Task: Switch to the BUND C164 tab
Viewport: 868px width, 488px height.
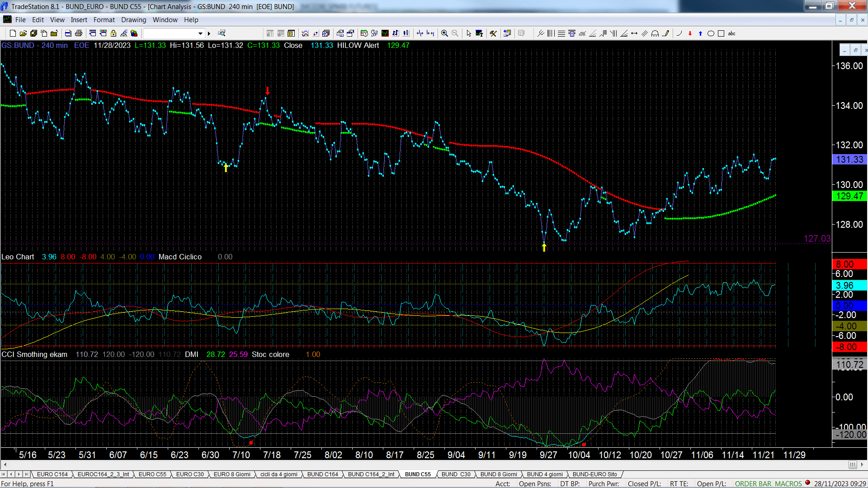Action: tap(323, 474)
